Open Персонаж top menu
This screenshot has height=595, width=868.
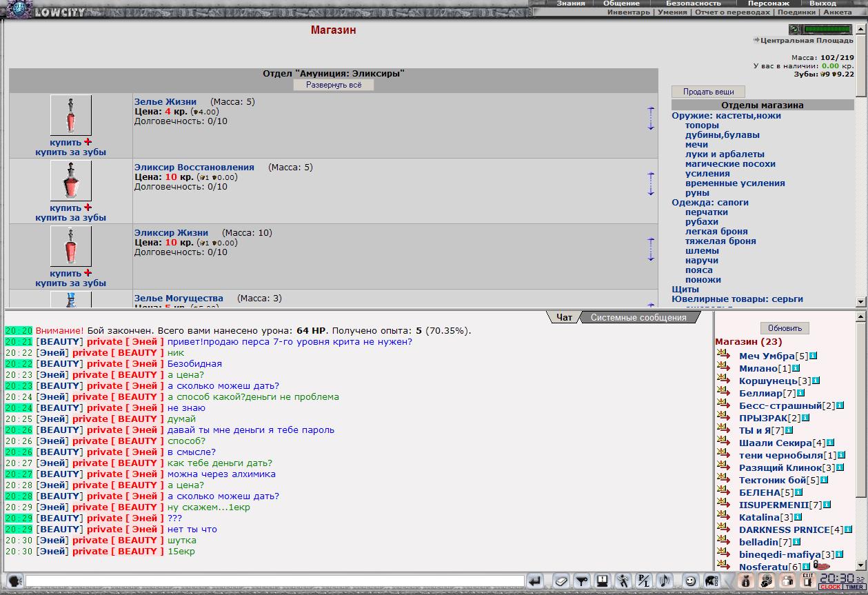[769, 3]
